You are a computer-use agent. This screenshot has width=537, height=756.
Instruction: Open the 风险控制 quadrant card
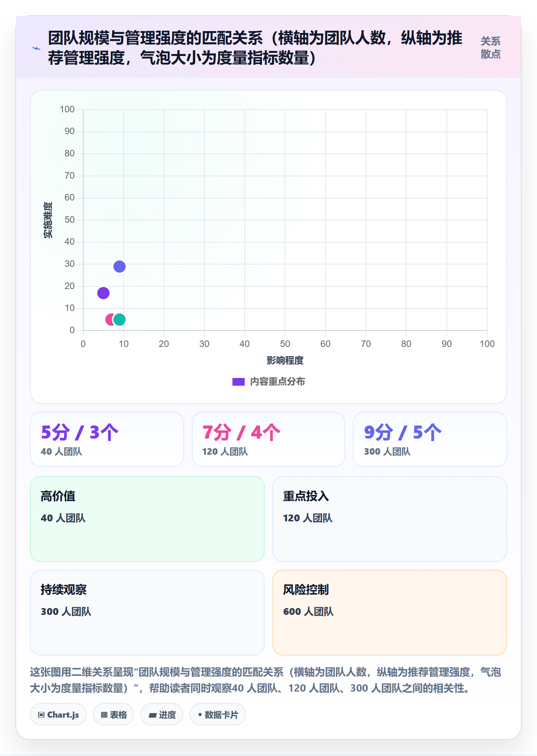pos(390,613)
